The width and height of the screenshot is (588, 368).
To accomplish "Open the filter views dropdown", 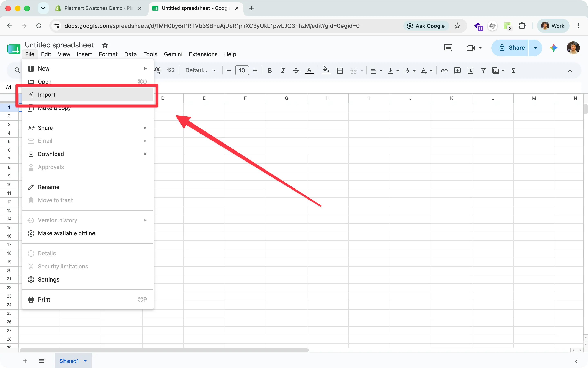I will (498, 71).
